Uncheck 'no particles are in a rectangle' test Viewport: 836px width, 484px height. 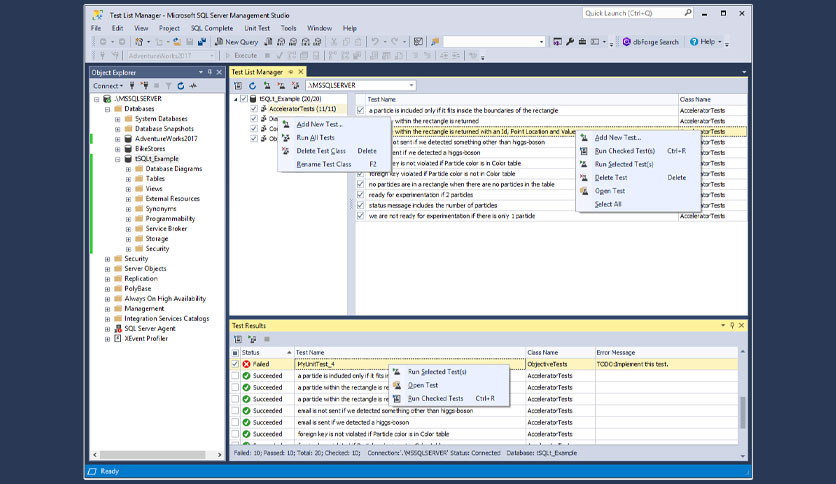(x=360, y=184)
